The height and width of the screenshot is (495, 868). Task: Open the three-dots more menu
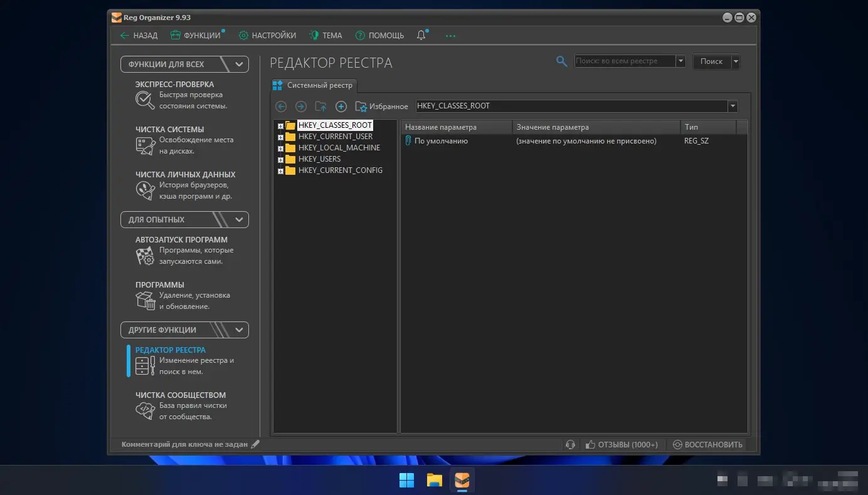[450, 36]
